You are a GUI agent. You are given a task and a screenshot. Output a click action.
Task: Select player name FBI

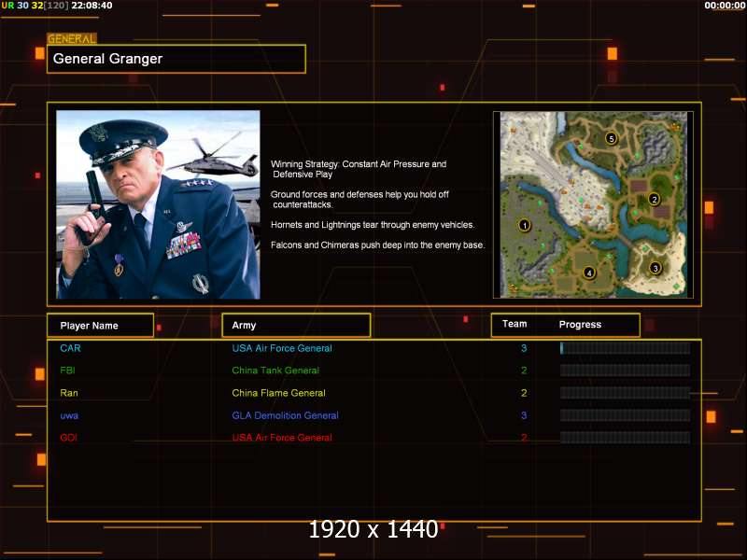coord(67,370)
